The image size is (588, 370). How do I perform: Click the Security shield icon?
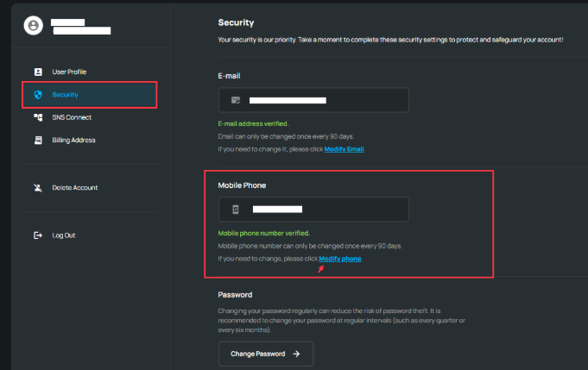[x=38, y=94]
